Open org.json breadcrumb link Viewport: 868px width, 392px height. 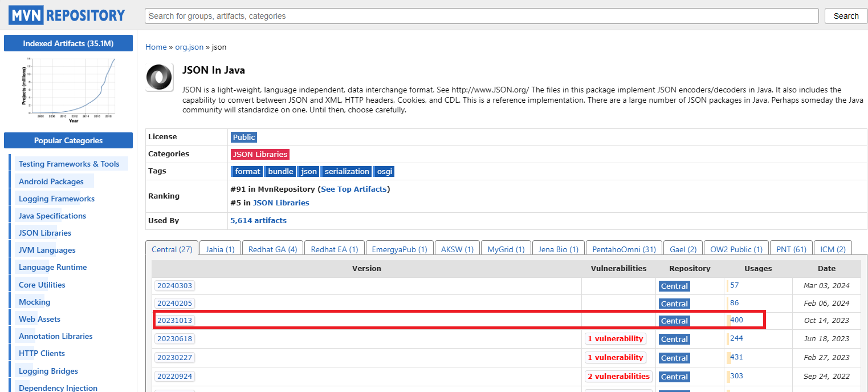tap(189, 47)
